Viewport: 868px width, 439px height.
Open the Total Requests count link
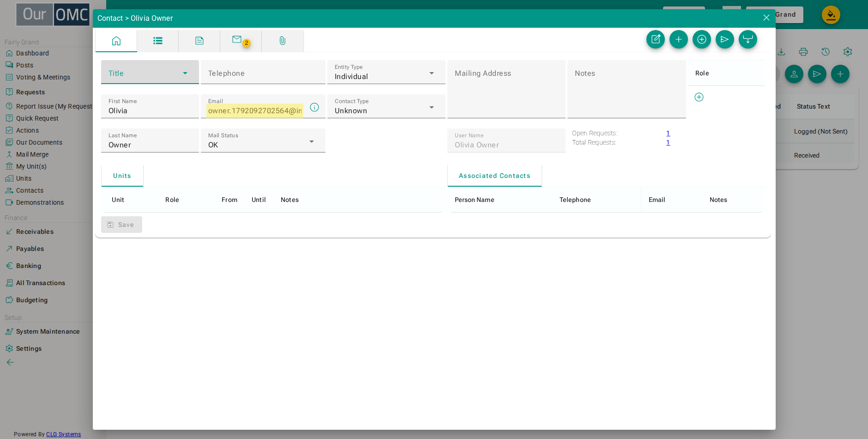(668, 142)
